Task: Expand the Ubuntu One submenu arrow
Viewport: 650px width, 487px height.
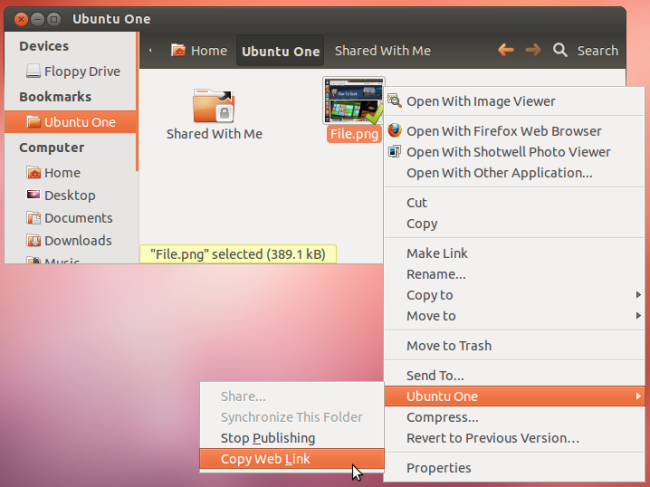Action: (638, 396)
